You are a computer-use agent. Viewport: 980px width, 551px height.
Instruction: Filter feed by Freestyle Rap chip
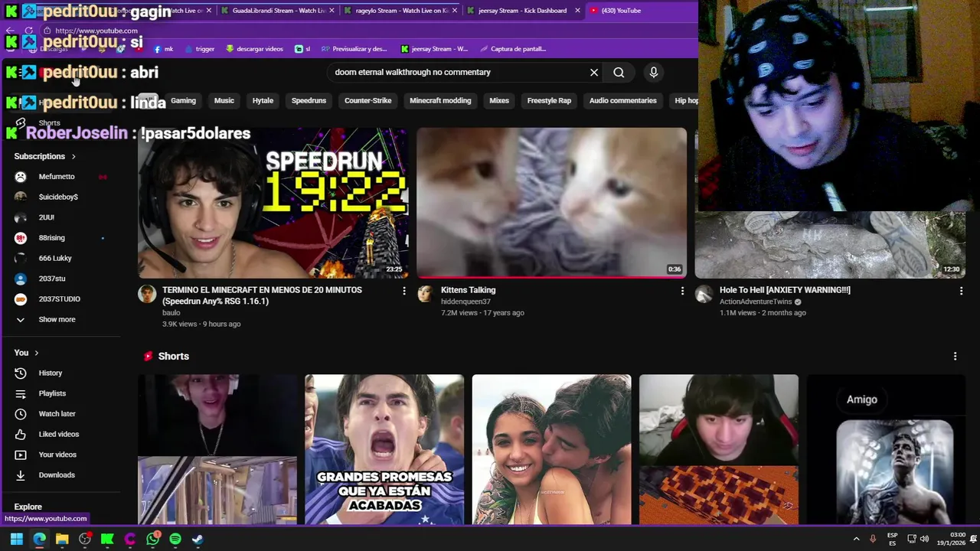[549, 100]
